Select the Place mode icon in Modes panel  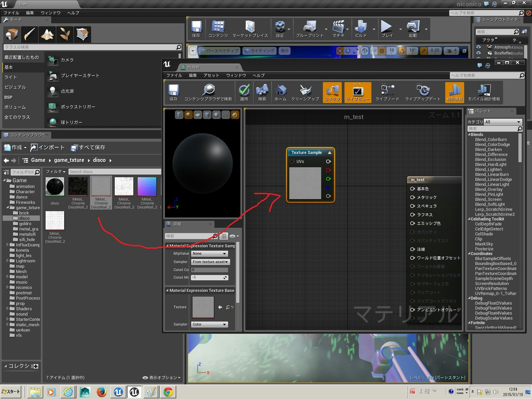tap(12, 34)
